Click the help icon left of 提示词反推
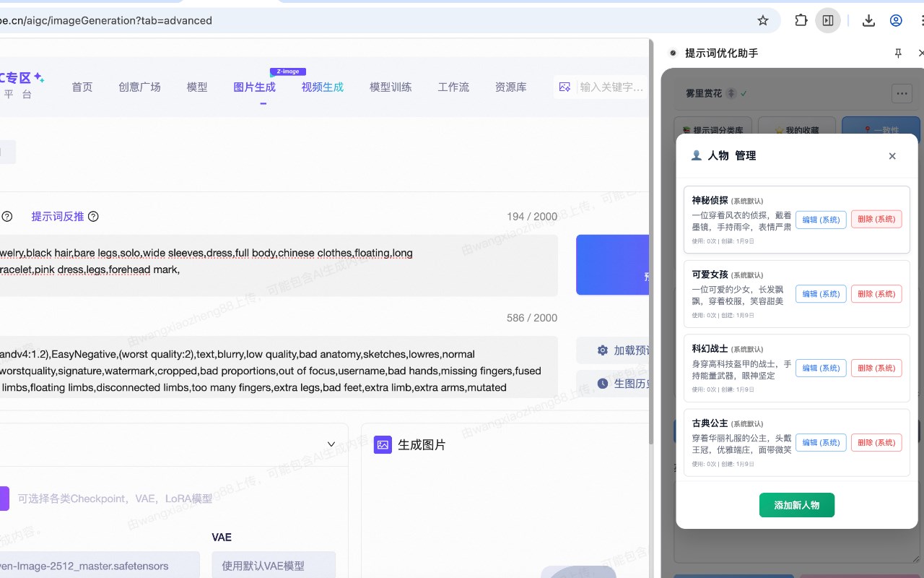The height and width of the screenshot is (578, 924). coord(6,216)
